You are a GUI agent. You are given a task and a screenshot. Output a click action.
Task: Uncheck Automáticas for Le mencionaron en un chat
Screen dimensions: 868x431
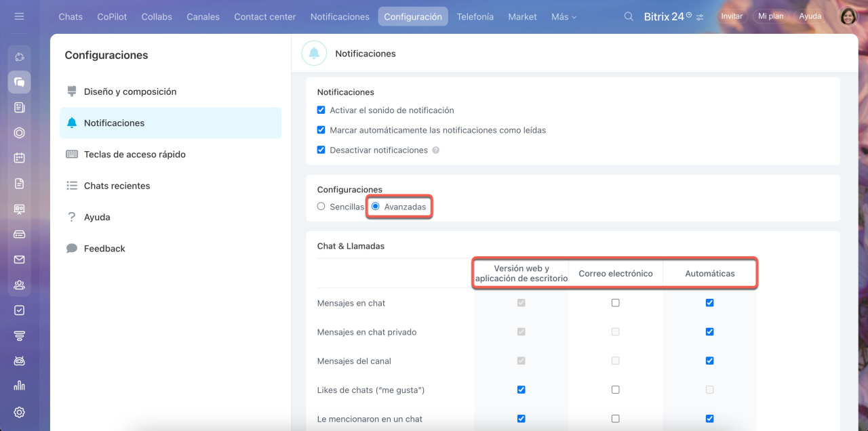(x=710, y=419)
